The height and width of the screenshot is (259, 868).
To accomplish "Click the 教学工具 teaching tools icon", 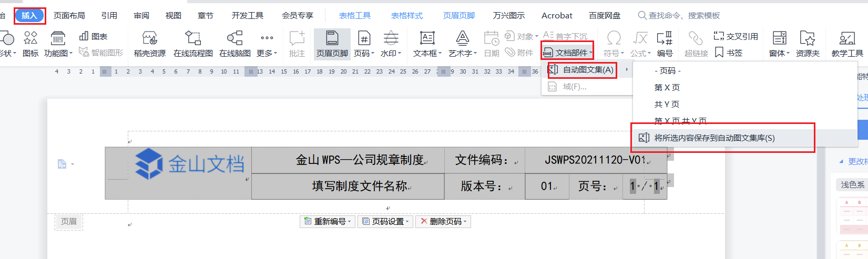I will tap(847, 43).
